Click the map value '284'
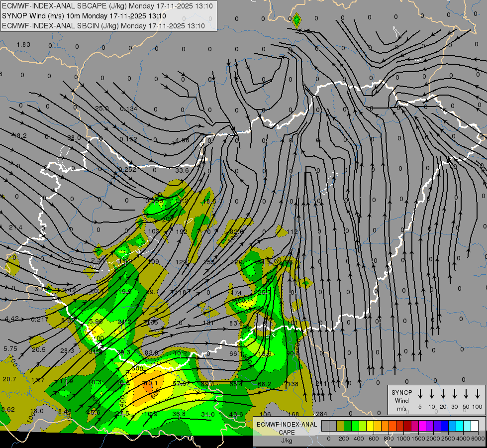This screenshot has width=487, height=448. pyautogui.click(x=321, y=414)
